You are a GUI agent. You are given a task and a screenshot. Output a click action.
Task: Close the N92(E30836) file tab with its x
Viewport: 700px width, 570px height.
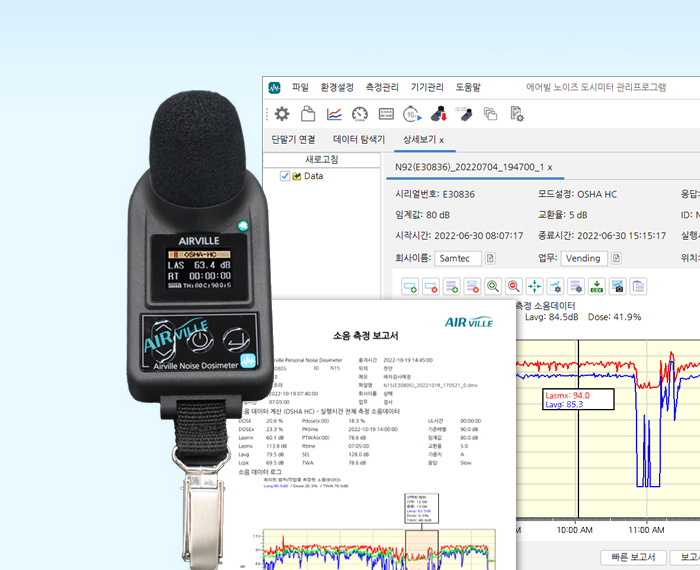(x=550, y=168)
